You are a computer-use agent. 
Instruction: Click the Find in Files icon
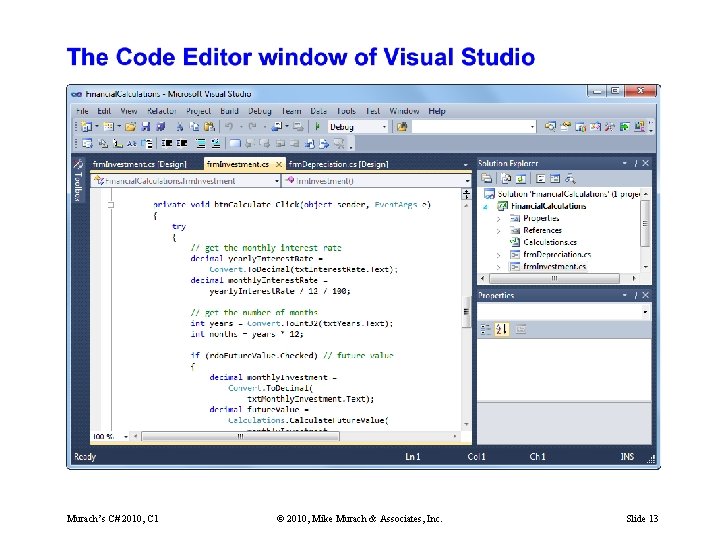[x=402, y=126]
